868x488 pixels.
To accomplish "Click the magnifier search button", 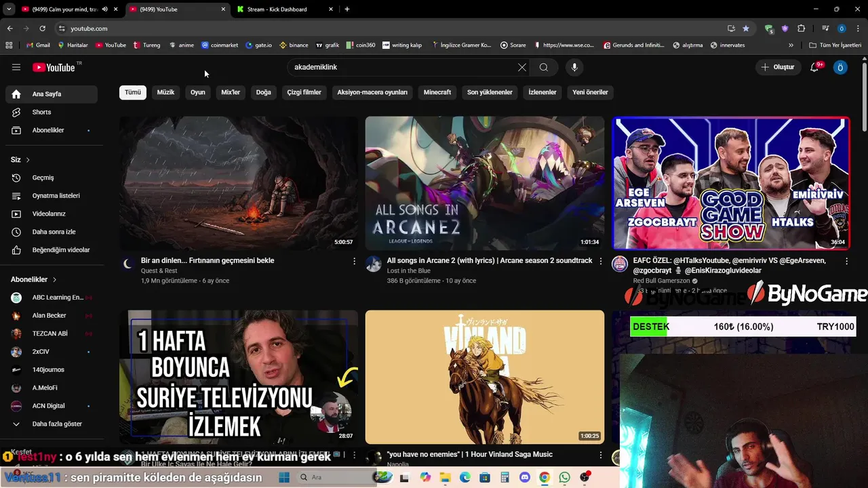I will 544,67.
